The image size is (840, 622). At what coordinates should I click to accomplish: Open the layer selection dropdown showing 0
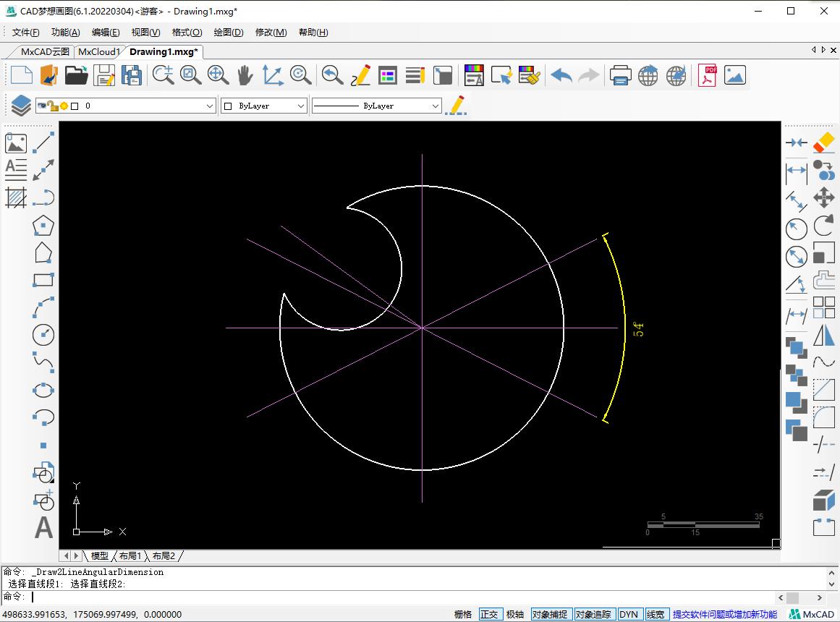pos(210,106)
